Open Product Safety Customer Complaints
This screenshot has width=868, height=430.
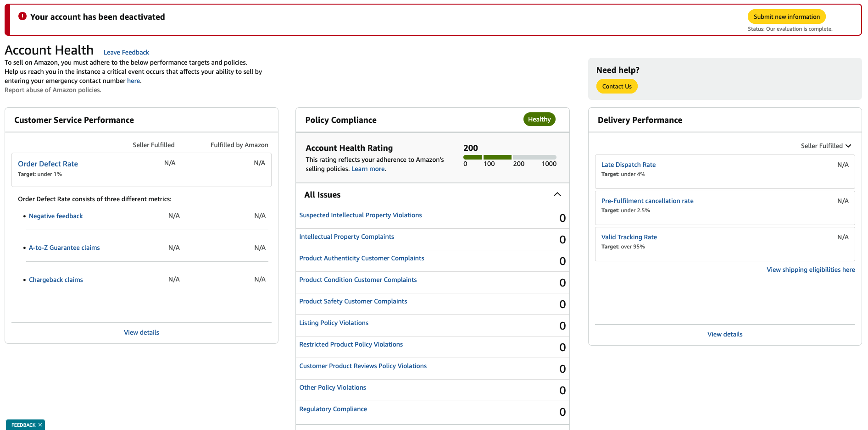(353, 301)
